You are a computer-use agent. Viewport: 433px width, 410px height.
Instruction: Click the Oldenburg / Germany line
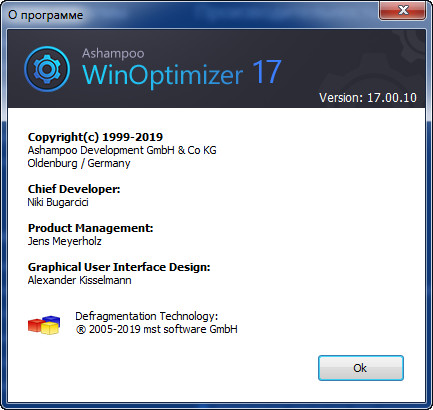79,163
